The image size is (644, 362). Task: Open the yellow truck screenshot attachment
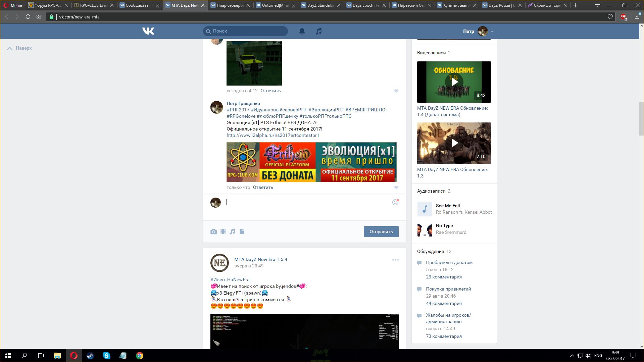tap(254, 63)
